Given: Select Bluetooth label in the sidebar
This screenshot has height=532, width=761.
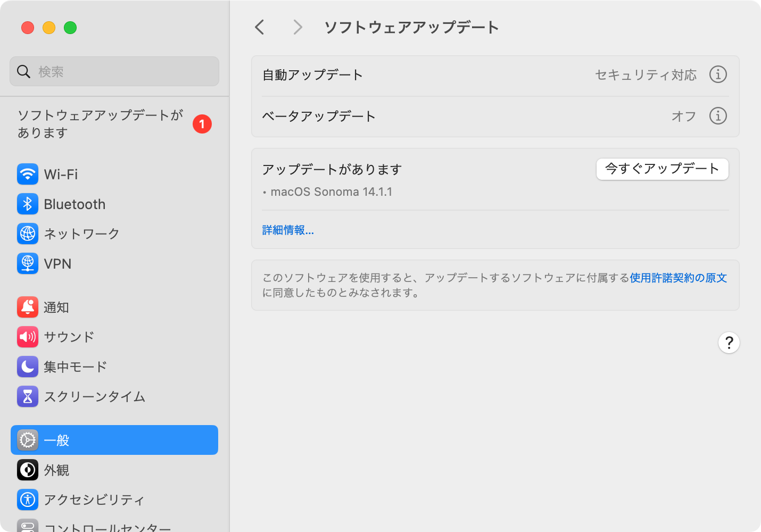Looking at the screenshot, I should (x=75, y=204).
